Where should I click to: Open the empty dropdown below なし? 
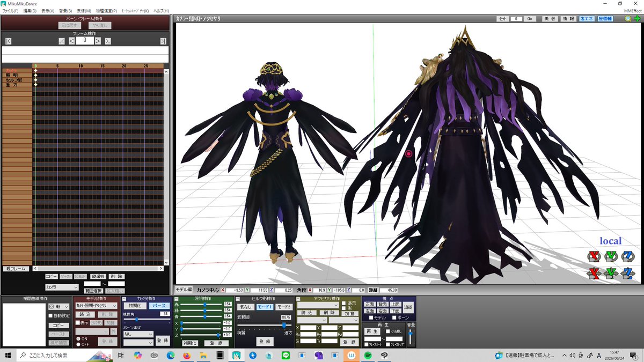[x=138, y=342]
